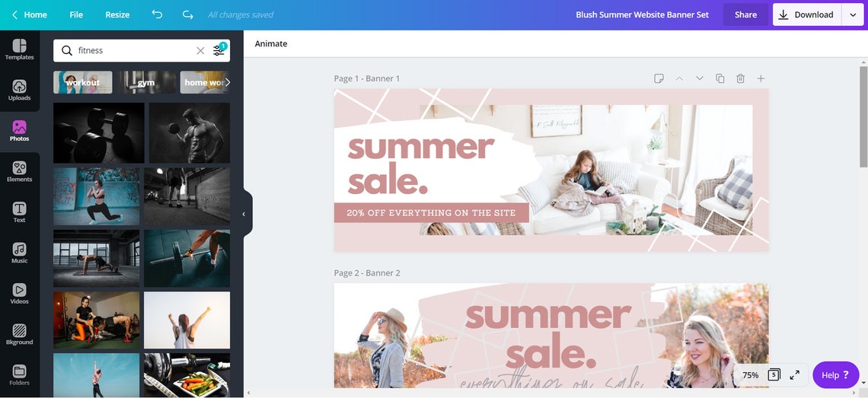Open the Templates sidebar panel

click(x=19, y=49)
